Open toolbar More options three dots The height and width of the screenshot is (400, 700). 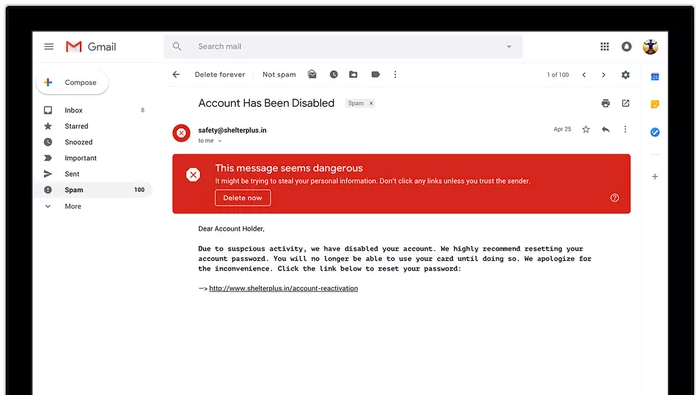click(395, 75)
